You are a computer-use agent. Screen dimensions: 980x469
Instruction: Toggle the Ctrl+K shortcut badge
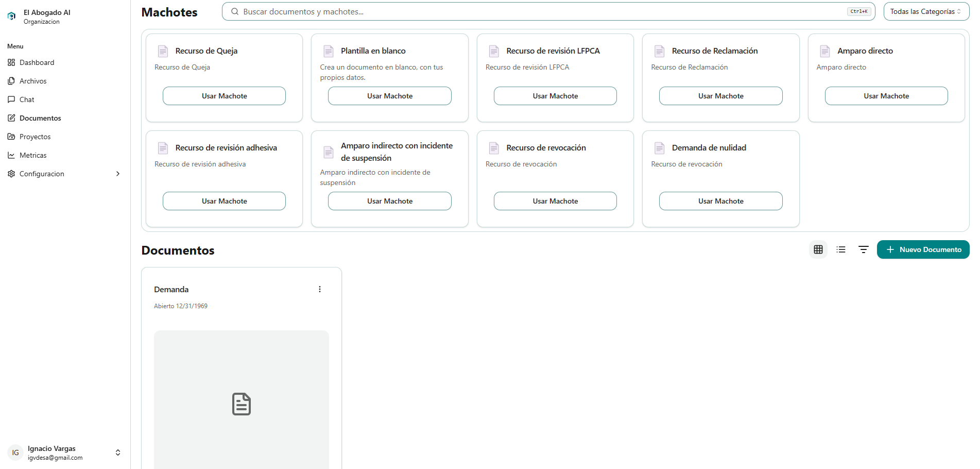(x=858, y=11)
